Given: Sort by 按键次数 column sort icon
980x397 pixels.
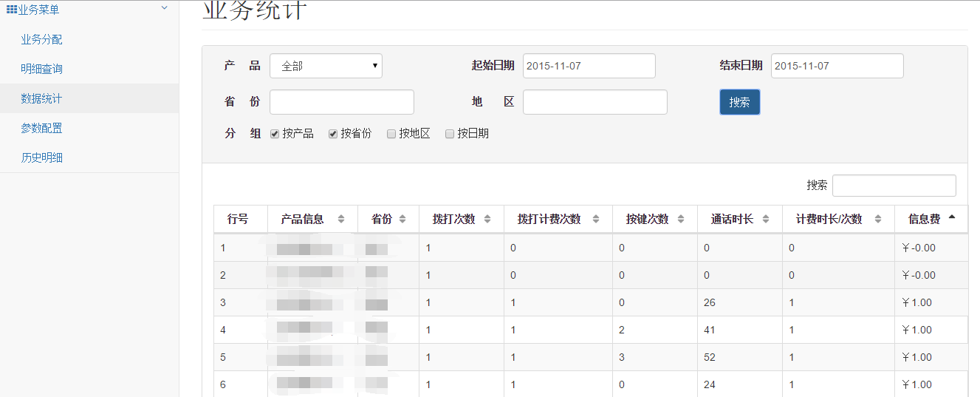Looking at the screenshot, I should [681, 219].
